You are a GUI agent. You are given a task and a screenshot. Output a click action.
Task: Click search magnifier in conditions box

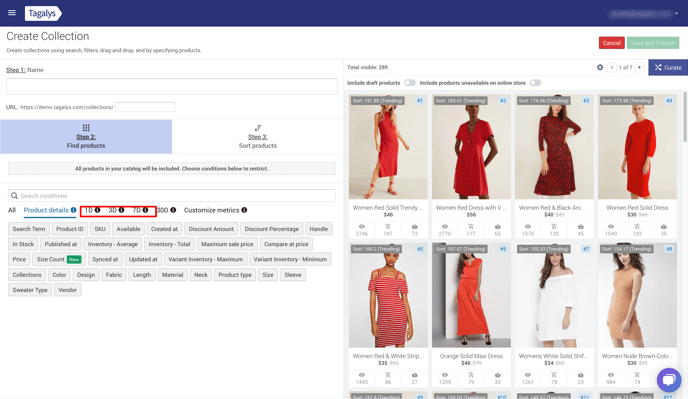[x=14, y=195]
